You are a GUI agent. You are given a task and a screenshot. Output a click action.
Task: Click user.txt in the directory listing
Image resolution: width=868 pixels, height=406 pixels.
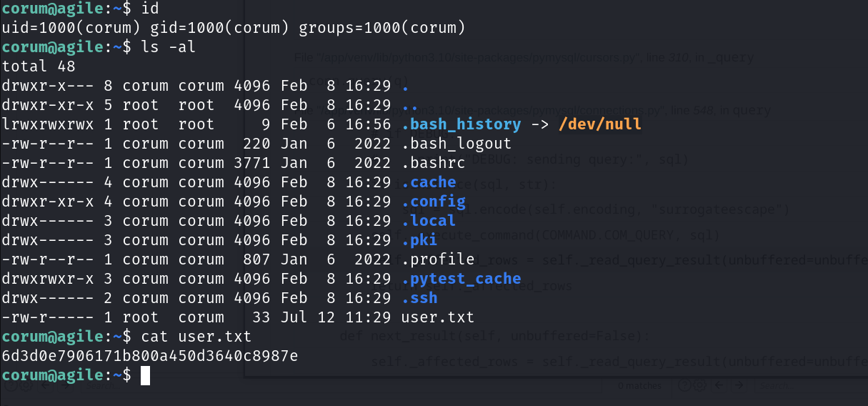click(438, 317)
